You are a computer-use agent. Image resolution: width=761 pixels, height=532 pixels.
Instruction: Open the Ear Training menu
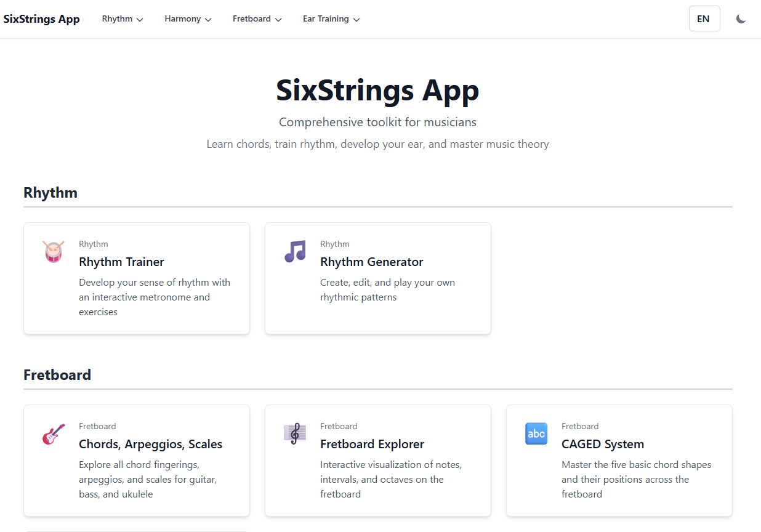tap(331, 19)
